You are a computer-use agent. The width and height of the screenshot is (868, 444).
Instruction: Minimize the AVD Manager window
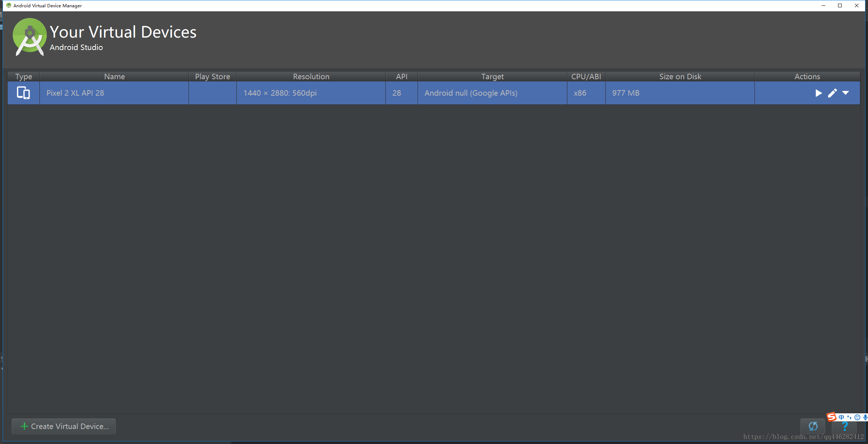[x=823, y=5]
